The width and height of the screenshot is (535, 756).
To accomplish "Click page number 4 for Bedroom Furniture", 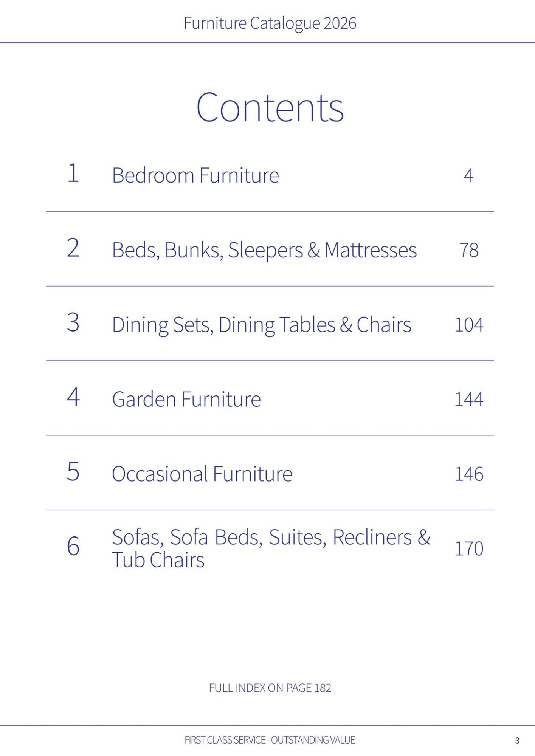I will pyautogui.click(x=468, y=175).
